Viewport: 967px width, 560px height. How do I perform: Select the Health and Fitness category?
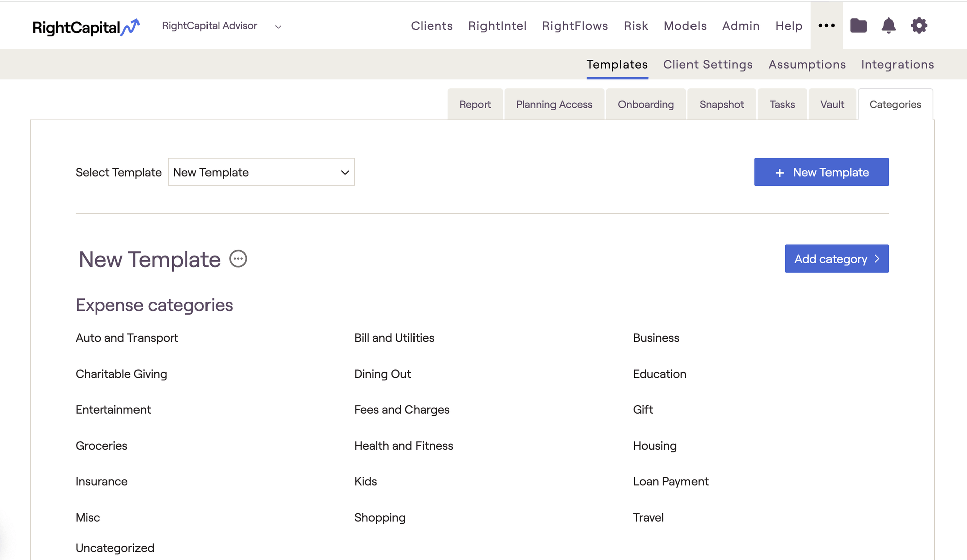(403, 446)
